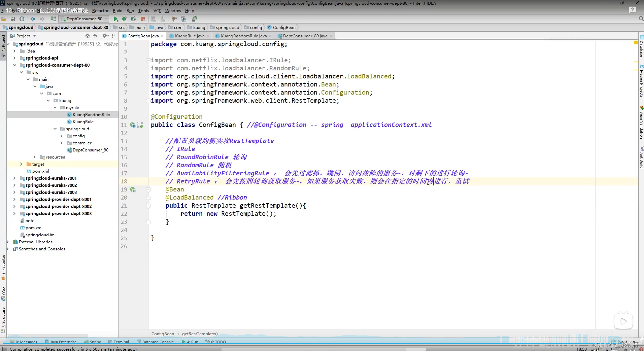Click the springcloud-consumer-dept-80 breadcrumb
644x351 pixels.
[76, 28]
